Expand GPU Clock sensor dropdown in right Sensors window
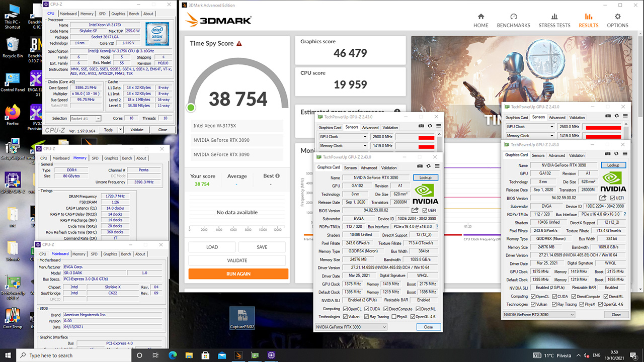 552,127
